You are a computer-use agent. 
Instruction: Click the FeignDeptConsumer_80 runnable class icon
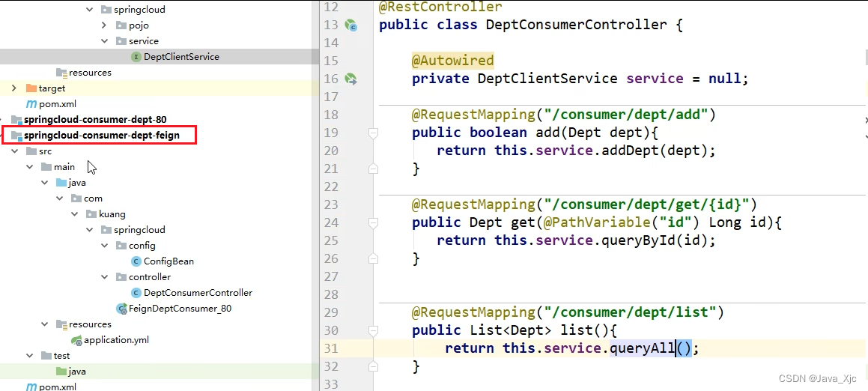coord(121,309)
